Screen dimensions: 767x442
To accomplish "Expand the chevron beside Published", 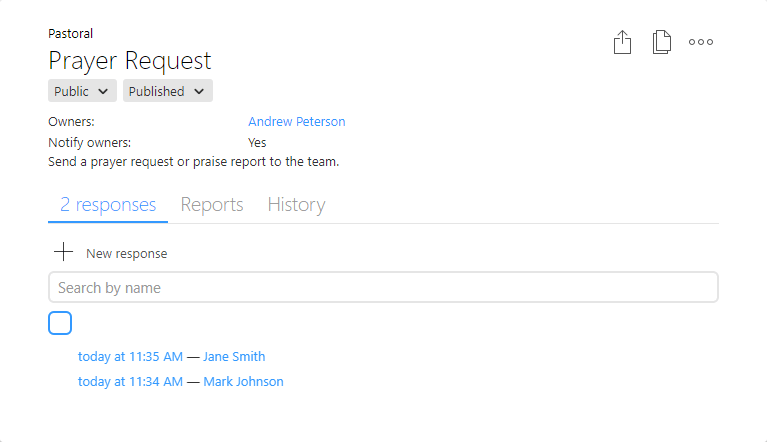I will point(199,91).
